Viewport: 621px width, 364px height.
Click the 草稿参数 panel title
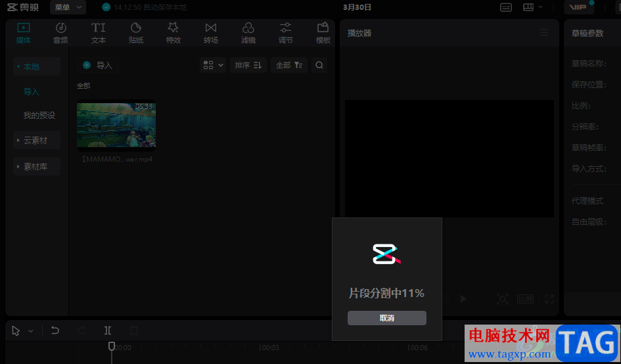click(587, 34)
